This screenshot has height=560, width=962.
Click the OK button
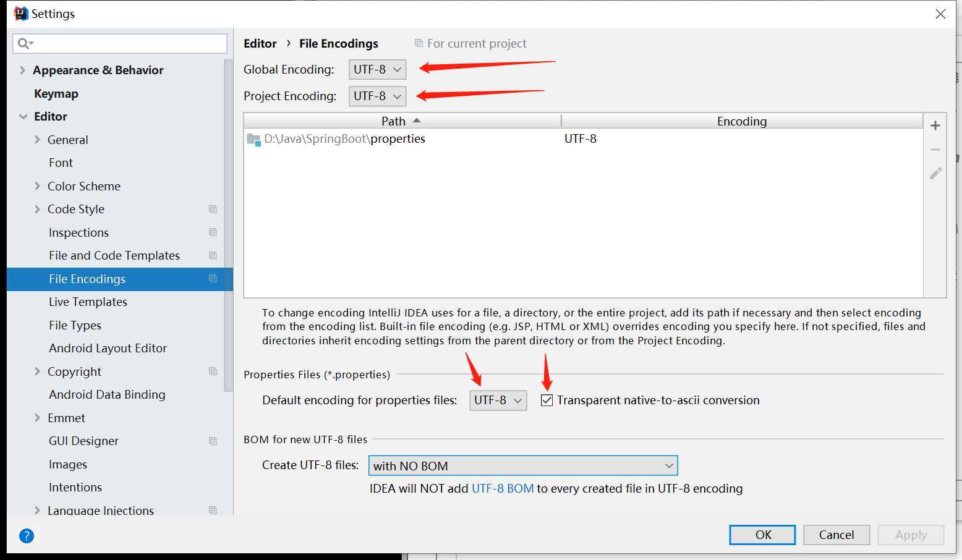point(762,535)
